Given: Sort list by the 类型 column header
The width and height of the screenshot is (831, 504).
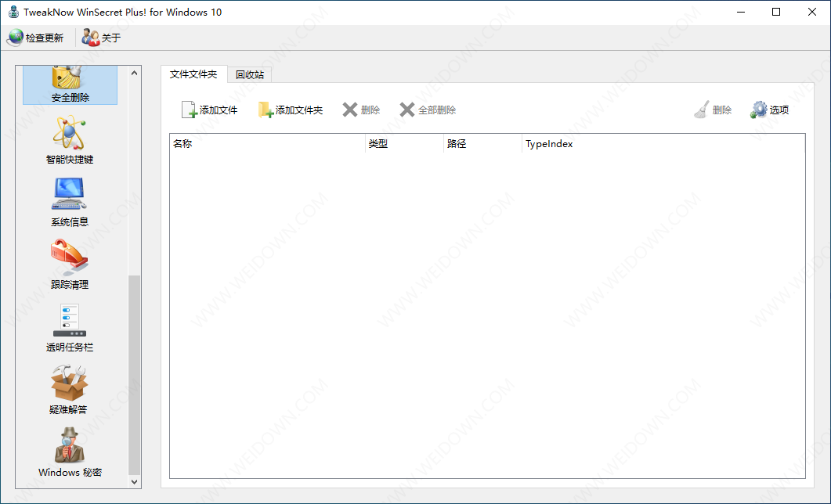Looking at the screenshot, I should click(x=404, y=144).
